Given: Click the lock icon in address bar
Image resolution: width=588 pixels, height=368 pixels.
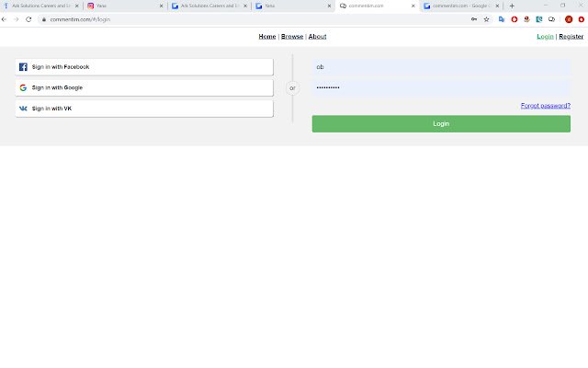Looking at the screenshot, I should pyautogui.click(x=44, y=19).
